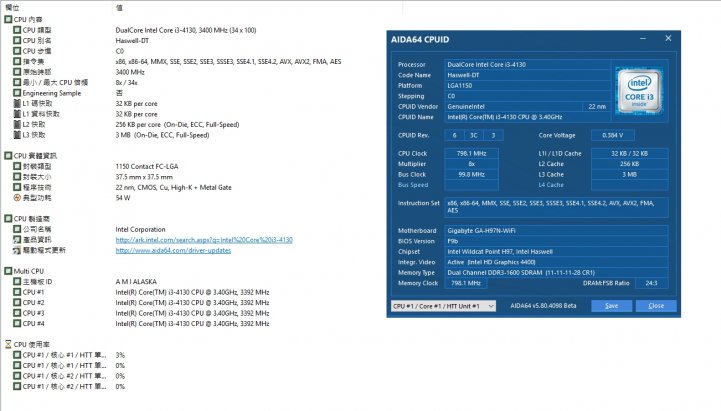The image size is (721, 411).
Task: Click the CPU #1 icon in Multi CPU
Action: coord(17,292)
